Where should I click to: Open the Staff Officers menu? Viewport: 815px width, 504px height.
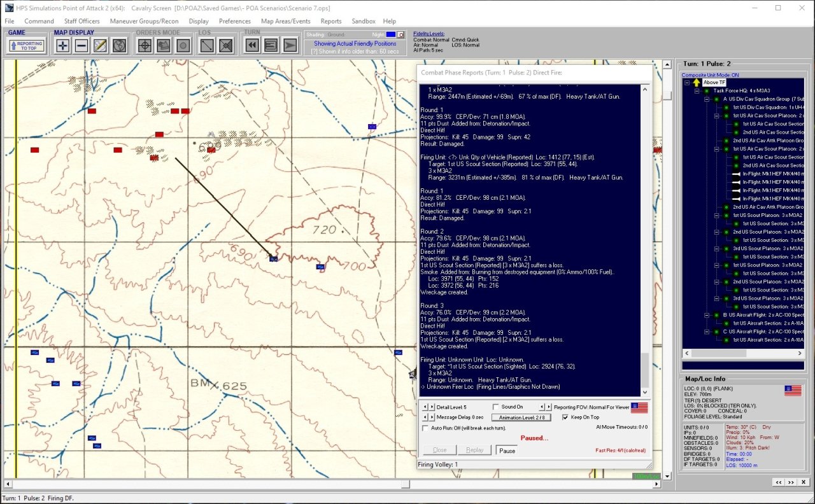click(x=82, y=21)
